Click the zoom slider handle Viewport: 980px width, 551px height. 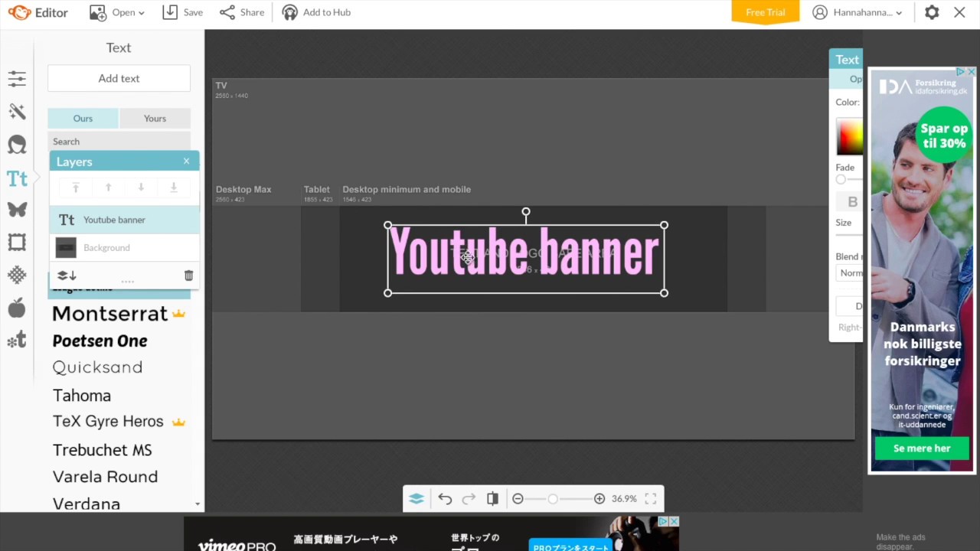553,499
